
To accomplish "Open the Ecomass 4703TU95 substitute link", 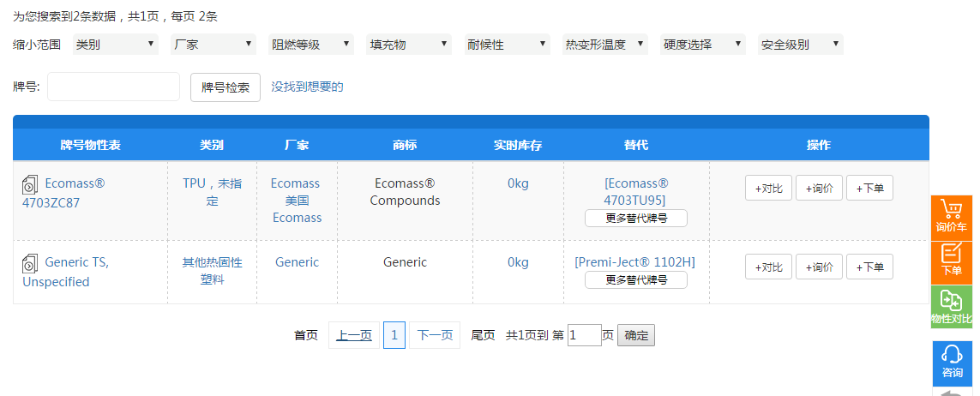I will pos(635,192).
